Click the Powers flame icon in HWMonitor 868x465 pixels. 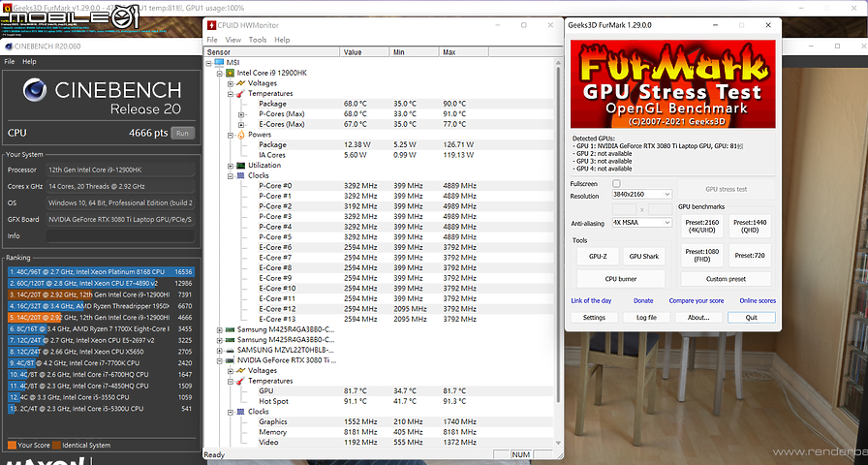click(241, 135)
